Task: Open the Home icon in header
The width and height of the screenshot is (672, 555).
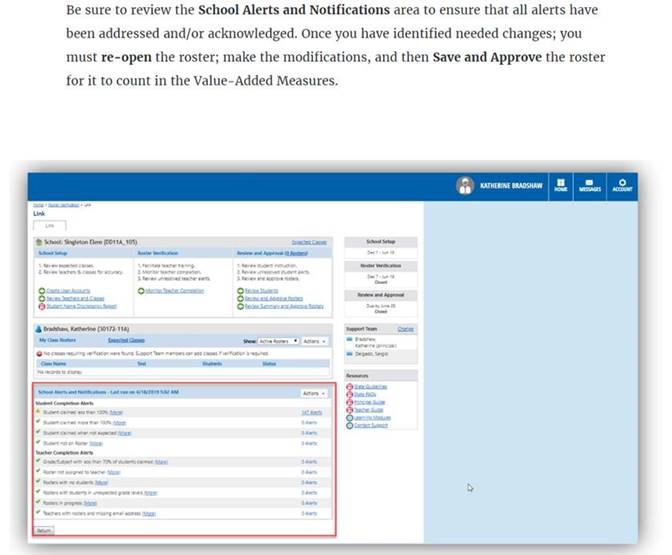Action: click(561, 186)
